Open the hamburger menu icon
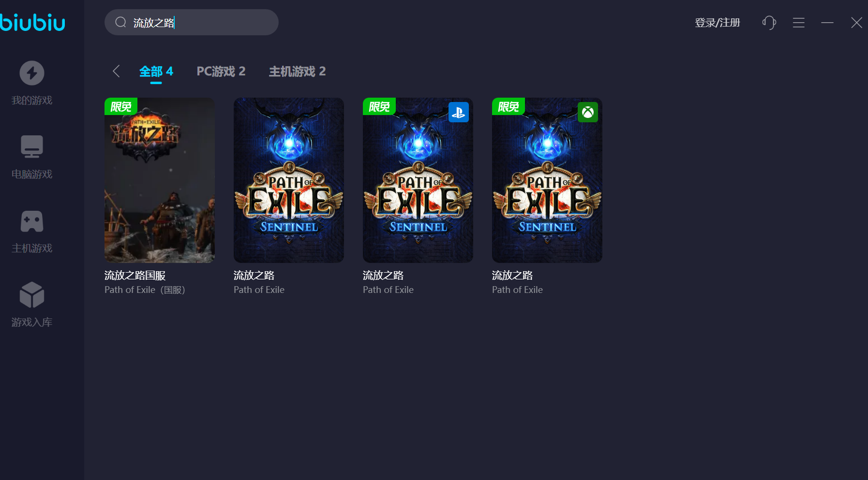Screen dimensions: 868x480 click(x=799, y=23)
